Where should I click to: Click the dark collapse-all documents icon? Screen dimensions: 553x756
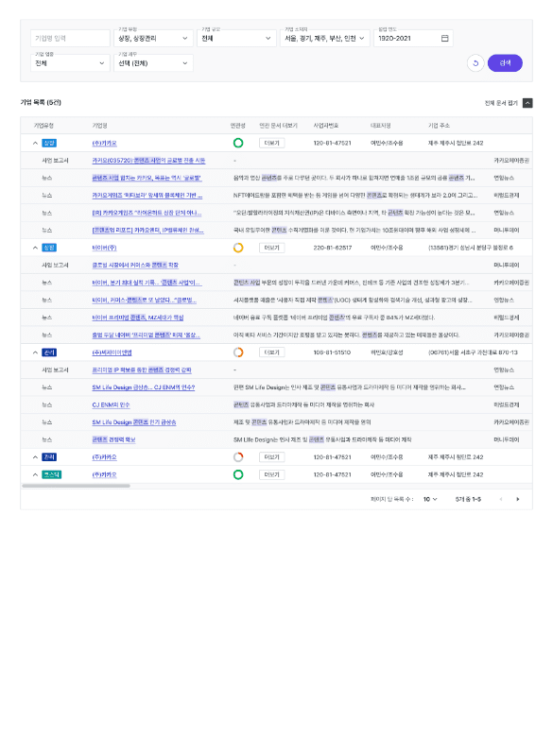(x=527, y=103)
